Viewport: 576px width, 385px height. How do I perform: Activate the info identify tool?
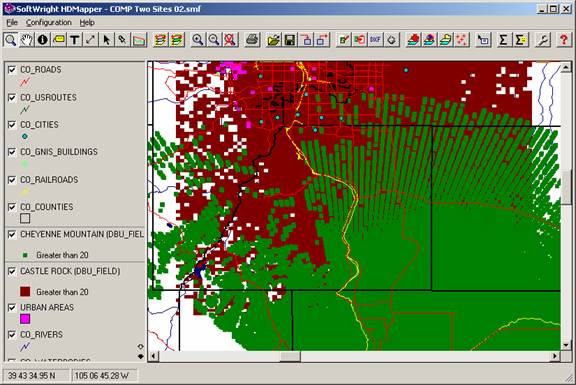tap(43, 39)
